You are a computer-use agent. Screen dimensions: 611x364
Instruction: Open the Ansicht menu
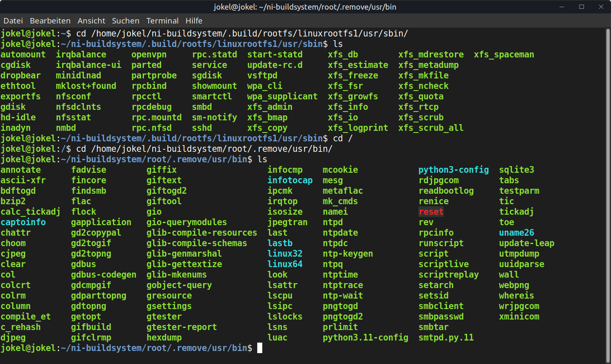pos(91,21)
